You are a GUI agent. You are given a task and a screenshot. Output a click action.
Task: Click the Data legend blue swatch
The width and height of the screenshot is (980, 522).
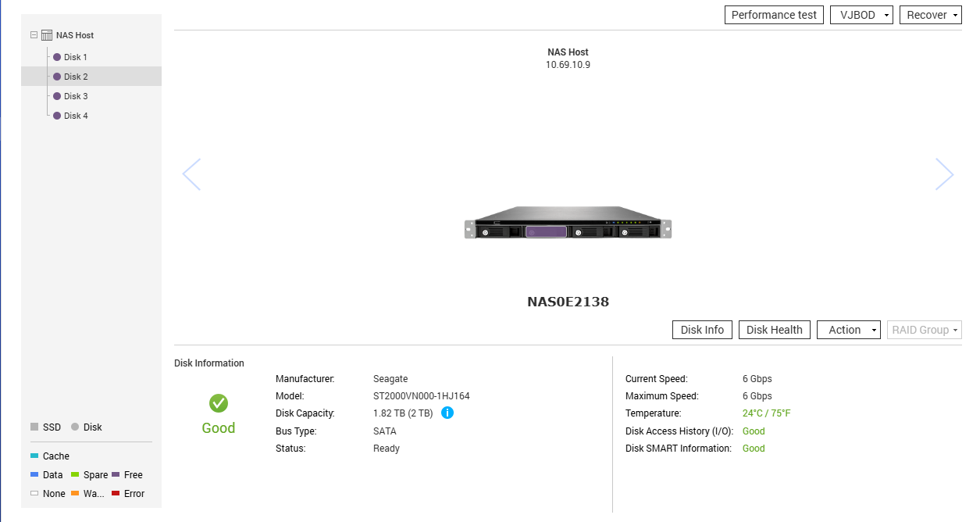tap(34, 474)
